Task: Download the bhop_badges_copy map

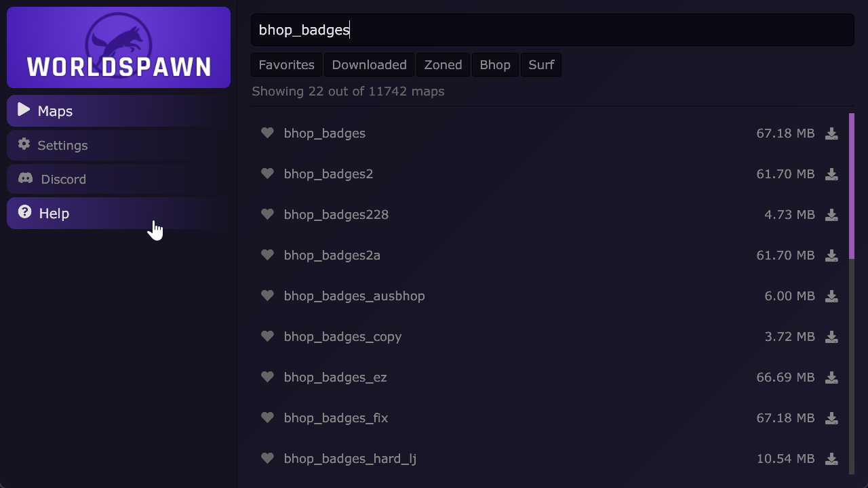Action: click(831, 337)
